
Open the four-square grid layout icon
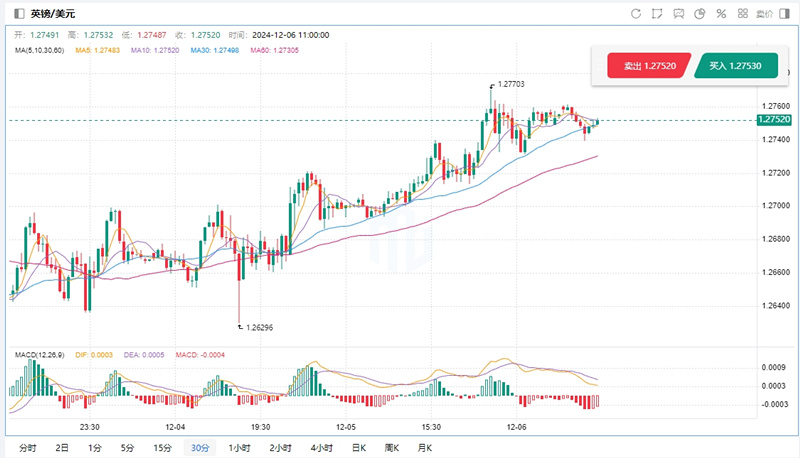click(744, 14)
